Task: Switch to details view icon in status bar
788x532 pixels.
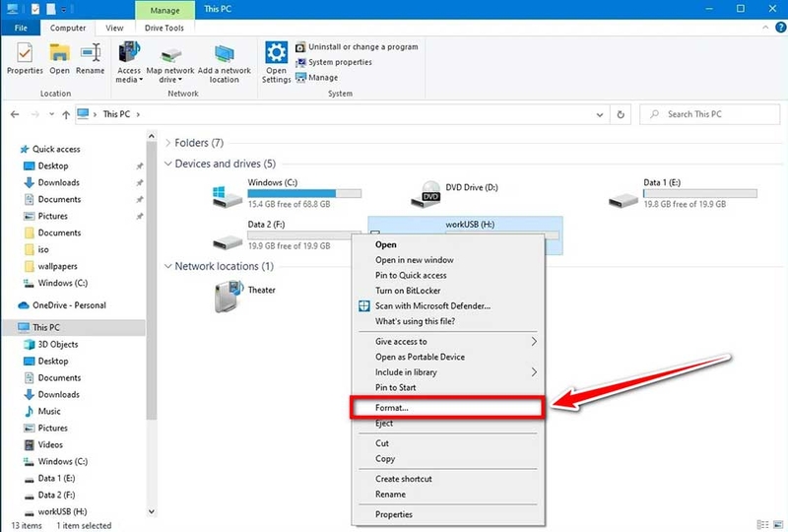Action: pos(762,525)
